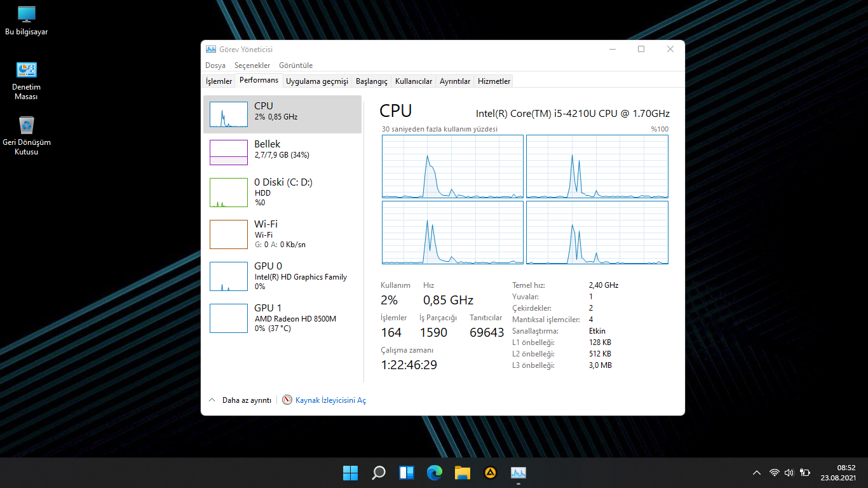Click the 512 KB L2 cache value
Image resolution: width=868 pixels, height=488 pixels.
(600, 354)
